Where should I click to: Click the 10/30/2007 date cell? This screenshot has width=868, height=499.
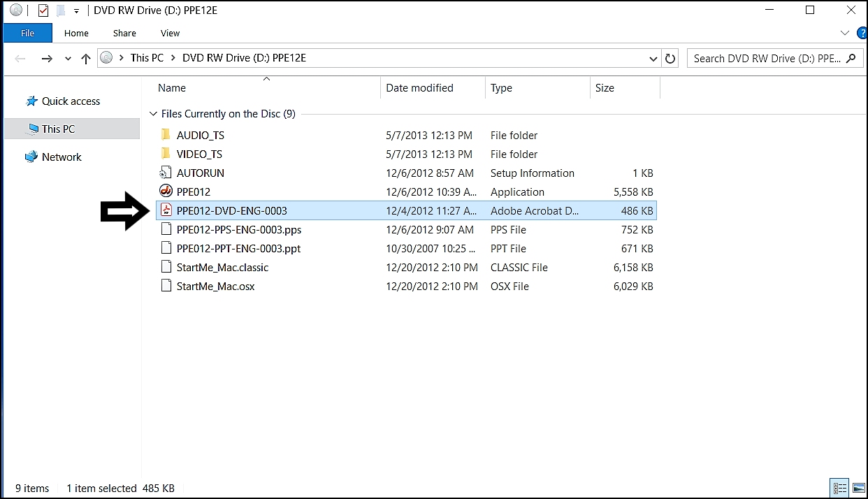pos(431,249)
